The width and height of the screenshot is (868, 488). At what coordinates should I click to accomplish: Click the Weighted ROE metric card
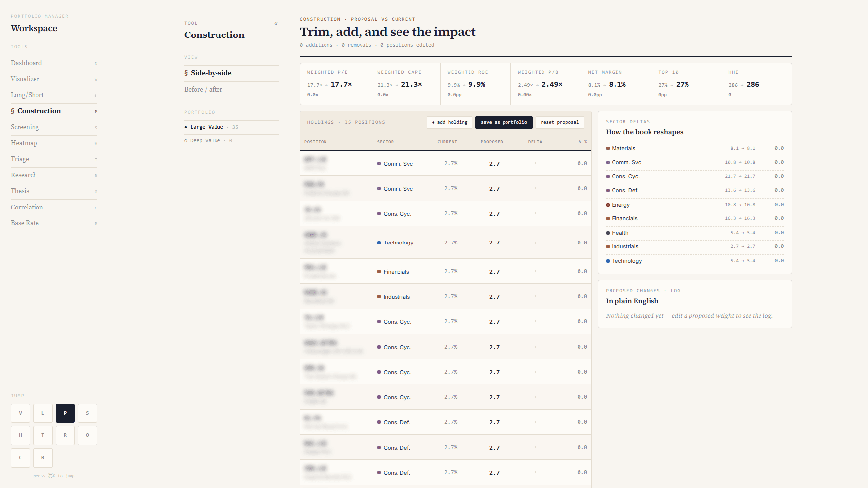click(475, 84)
